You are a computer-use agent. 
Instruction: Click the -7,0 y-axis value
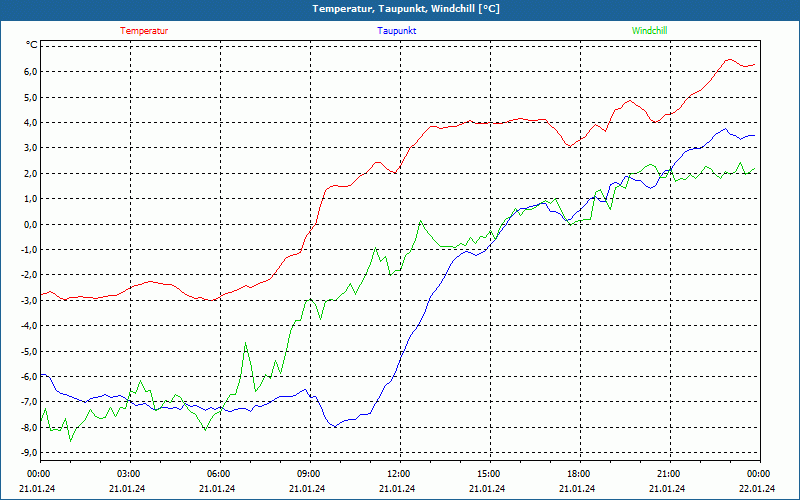point(29,402)
